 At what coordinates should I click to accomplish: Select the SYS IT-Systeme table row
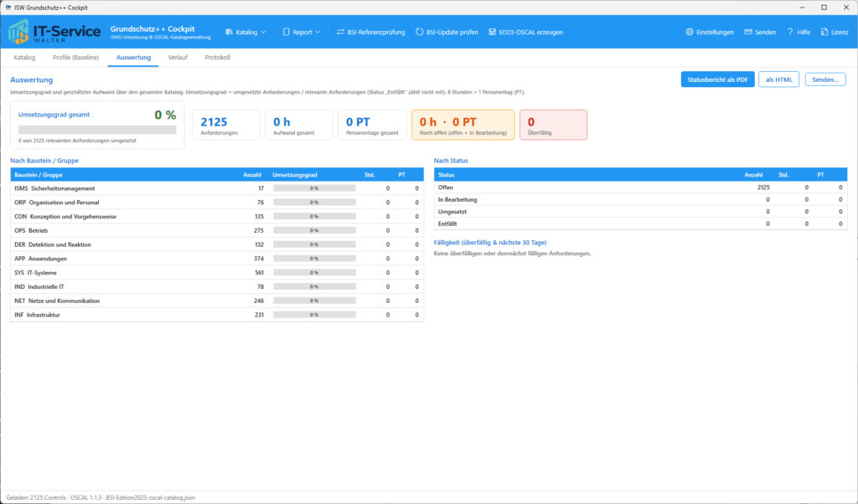pyautogui.click(x=217, y=272)
